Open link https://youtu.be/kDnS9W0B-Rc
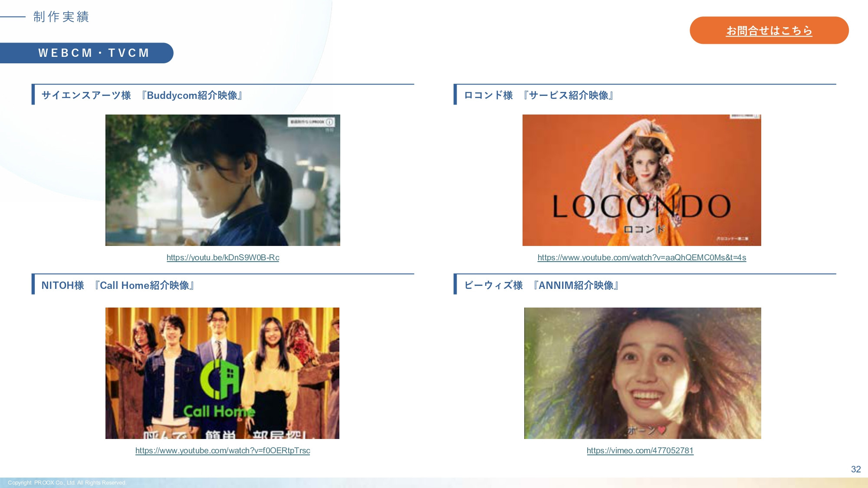Screen dimensions: 868x488 pyautogui.click(x=223, y=257)
